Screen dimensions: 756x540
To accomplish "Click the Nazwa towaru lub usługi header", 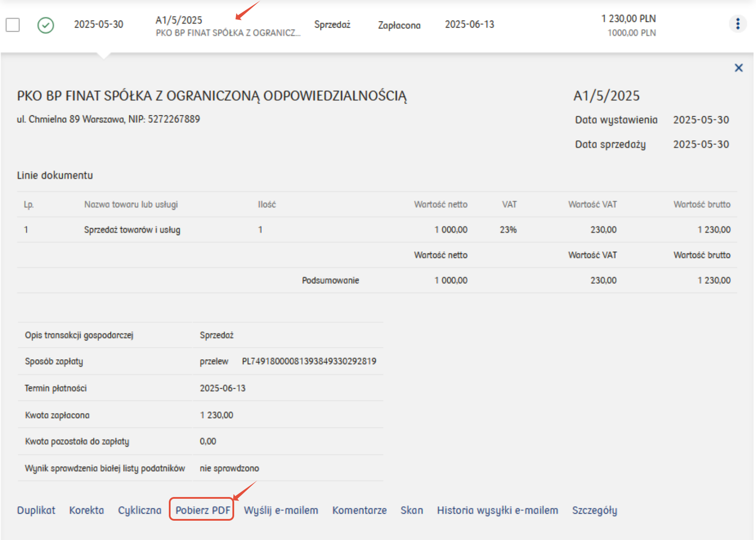I will [131, 204].
